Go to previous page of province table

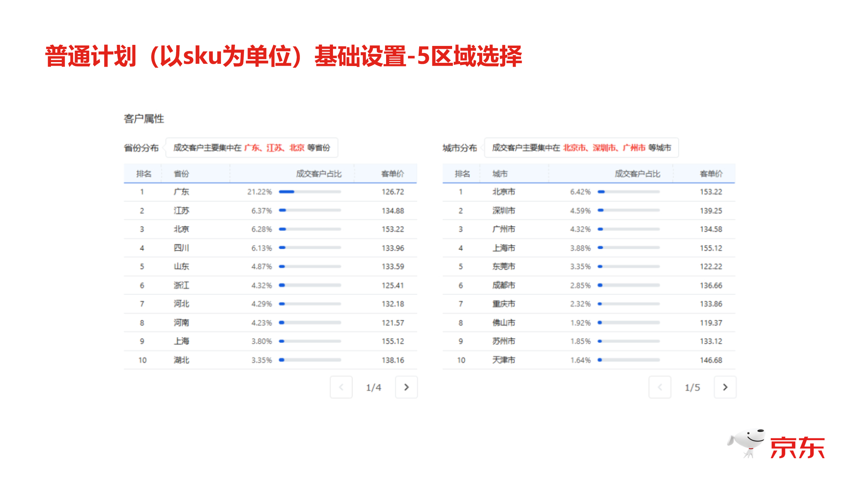click(341, 387)
